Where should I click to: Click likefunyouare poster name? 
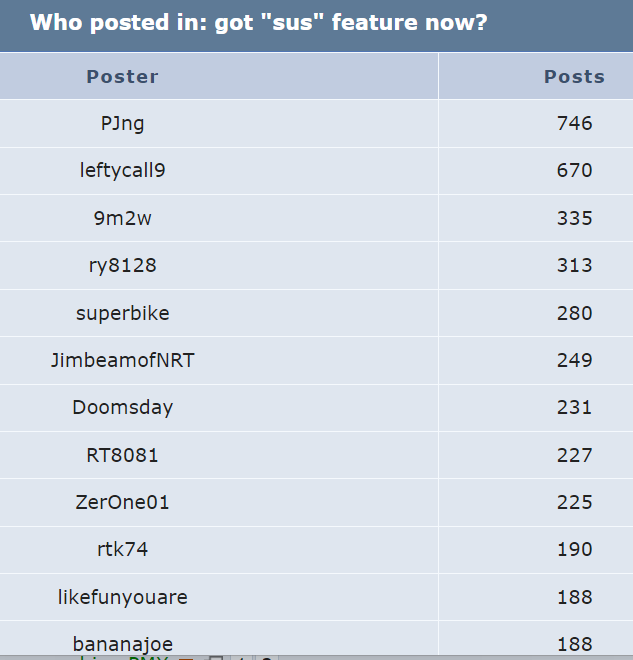pos(122,597)
